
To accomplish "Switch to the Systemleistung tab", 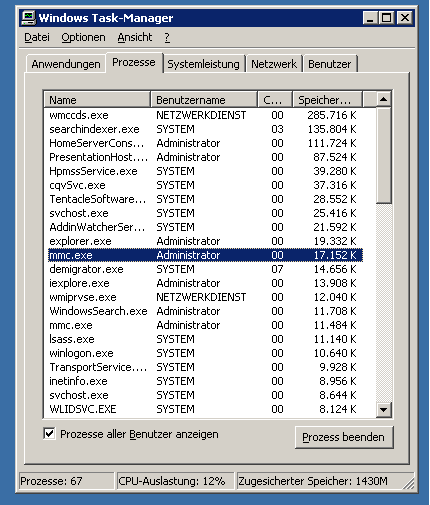I will [203, 64].
